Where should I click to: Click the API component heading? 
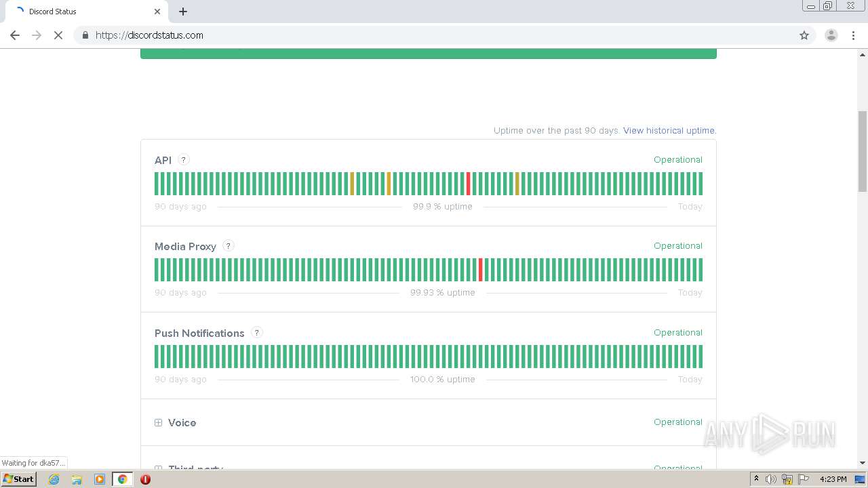click(x=163, y=161)
